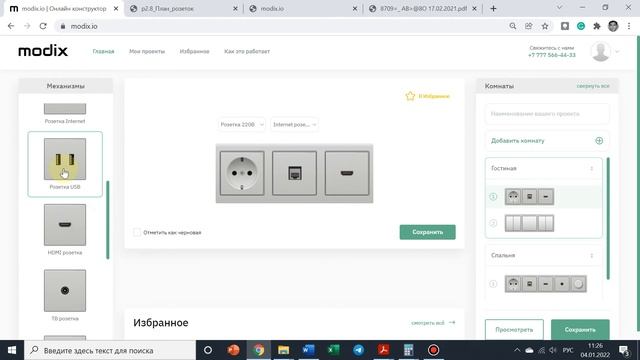Open options dots for Гостиная room
Image resolution: width=640 pixels, height=360 pixels.
click(591, 168)
